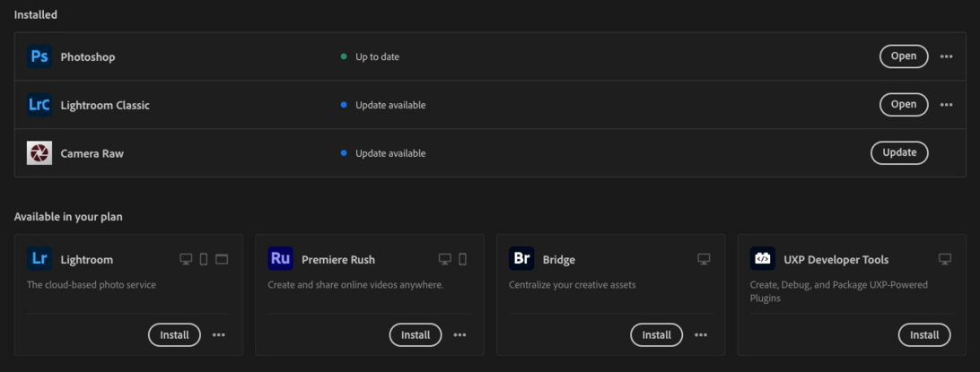
Task: Expand Lightroom Classic more options menu
Action: (x=946, y=105)
